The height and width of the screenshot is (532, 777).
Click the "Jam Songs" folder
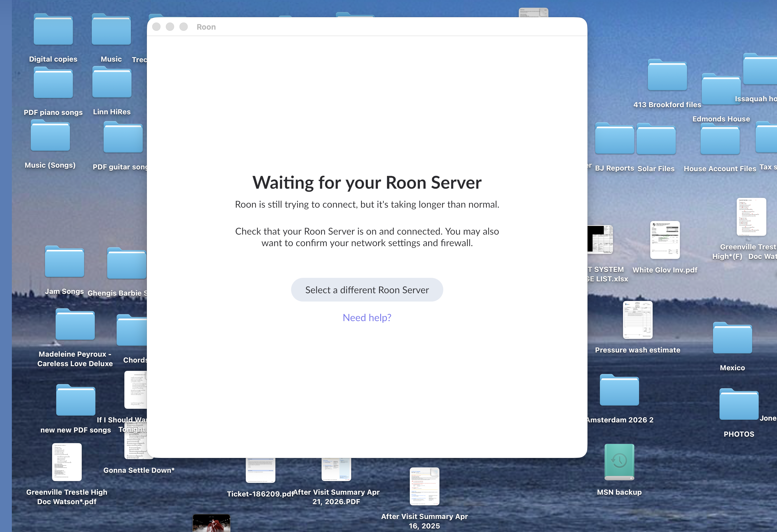pyautogui.click(x=65, y=262)
